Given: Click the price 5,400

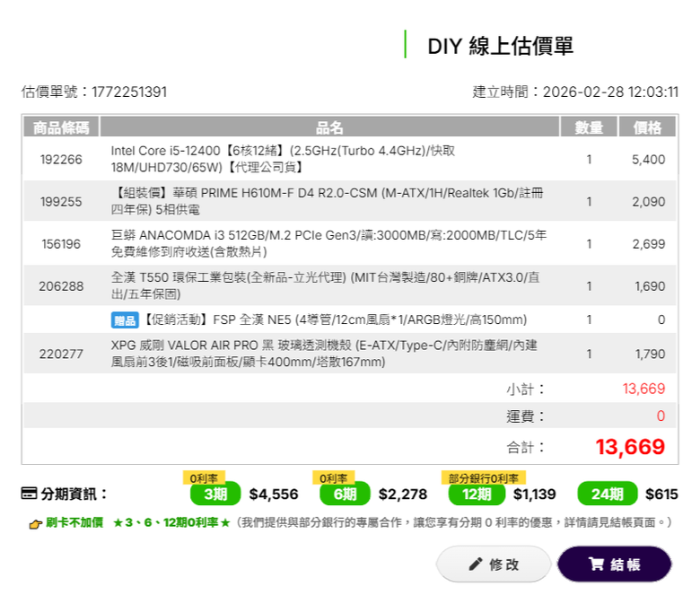Looking at the screenshot, I should [x=648, y=160].
